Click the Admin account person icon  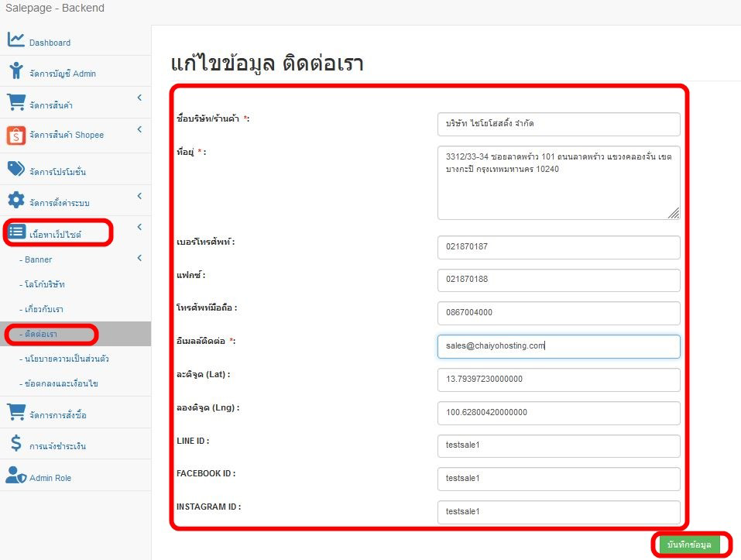coord(16,71)
